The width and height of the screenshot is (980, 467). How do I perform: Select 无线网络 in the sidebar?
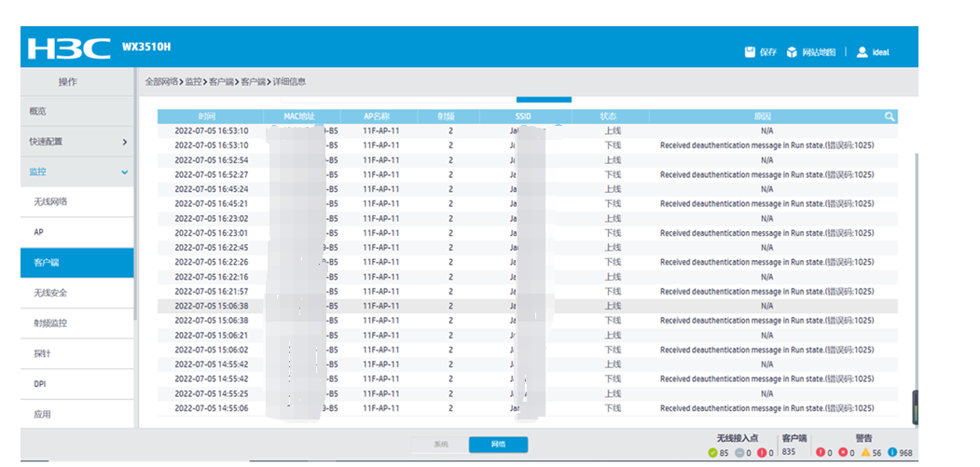[x=76, y=202]
